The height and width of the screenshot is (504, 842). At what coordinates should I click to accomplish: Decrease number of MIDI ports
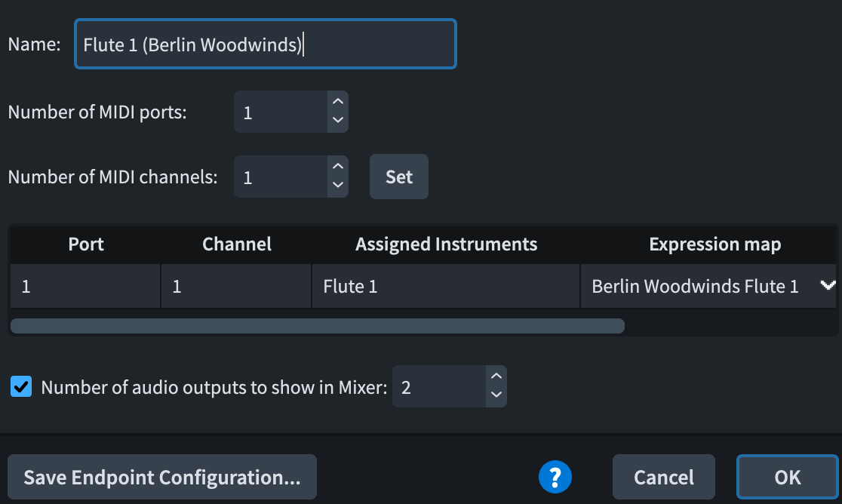point(338,121)
